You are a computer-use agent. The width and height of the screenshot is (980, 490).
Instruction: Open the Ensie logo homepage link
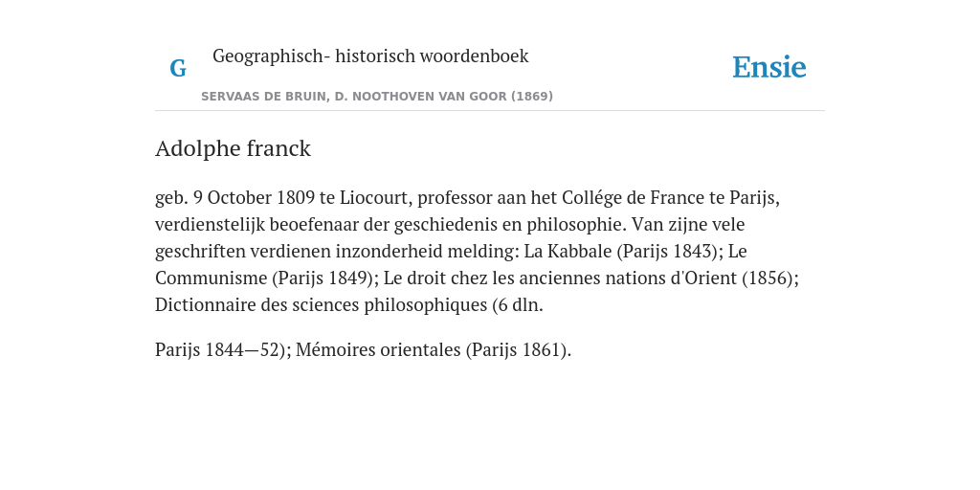[x=768, y=67]
